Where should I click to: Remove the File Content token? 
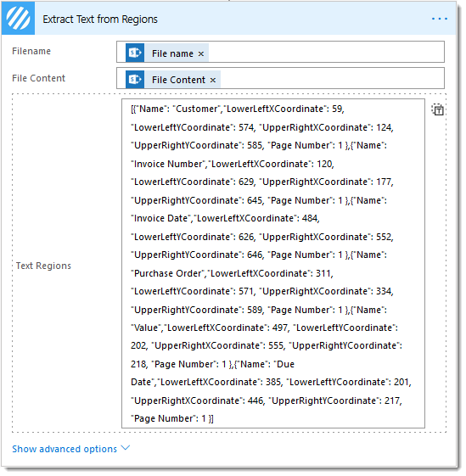tap(213, 80)
